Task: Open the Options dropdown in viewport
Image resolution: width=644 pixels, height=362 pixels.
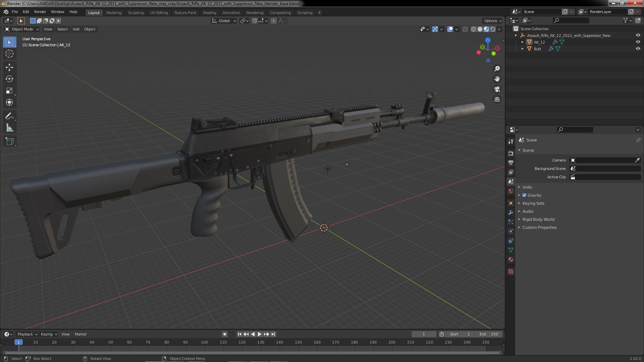Action: [x=492, y=21]
